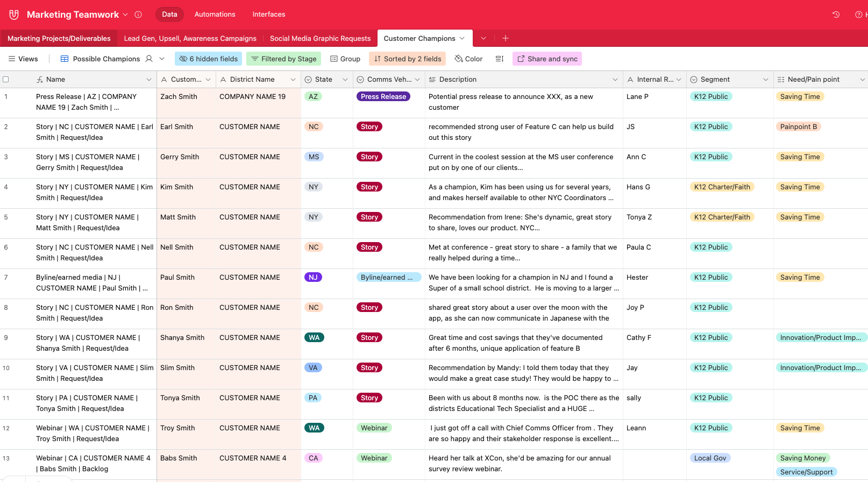Image resolution: width=868 pixels, height=482 pixels.
Task: Click the formula icon in Name column header
Action: point(40,79)
